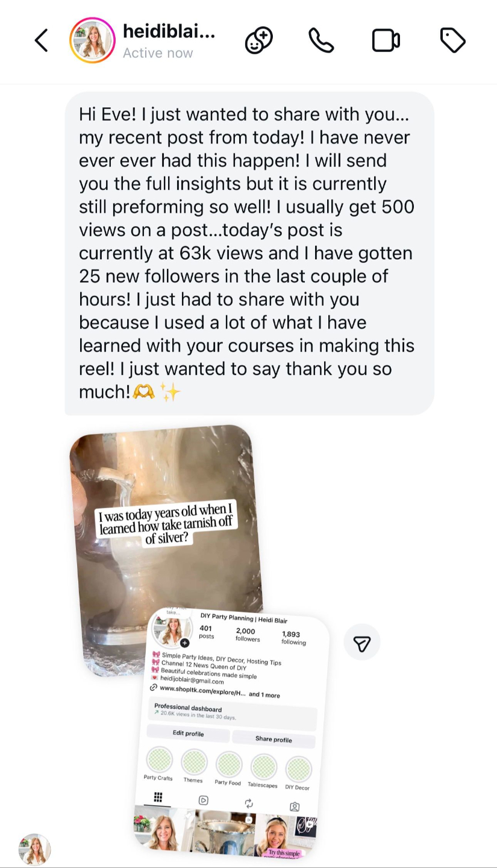Tap the back arrow to exit chat
Screen dimensions: 497x868
pos(41,41)
